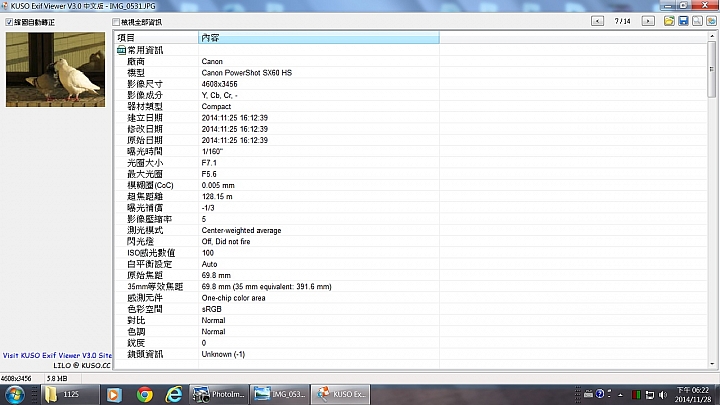Click the scrollbar down arrow in the list
The width and height of the screenshot is (720, 405).
point(712,364)
